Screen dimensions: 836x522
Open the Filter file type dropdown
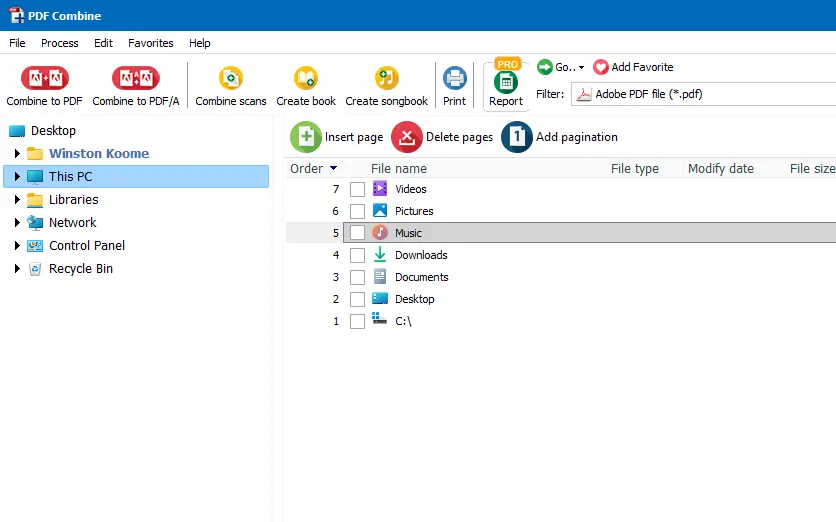[700, 95]
